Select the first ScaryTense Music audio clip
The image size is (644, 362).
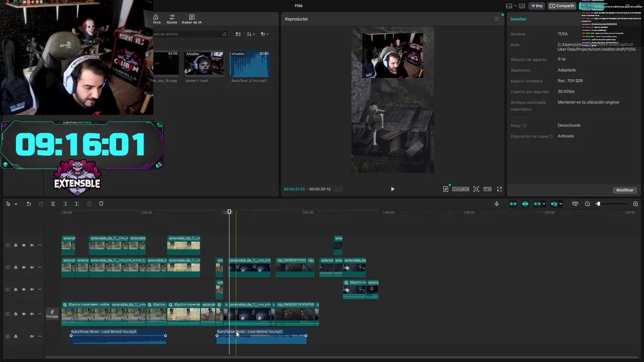[x=118, y=336]
